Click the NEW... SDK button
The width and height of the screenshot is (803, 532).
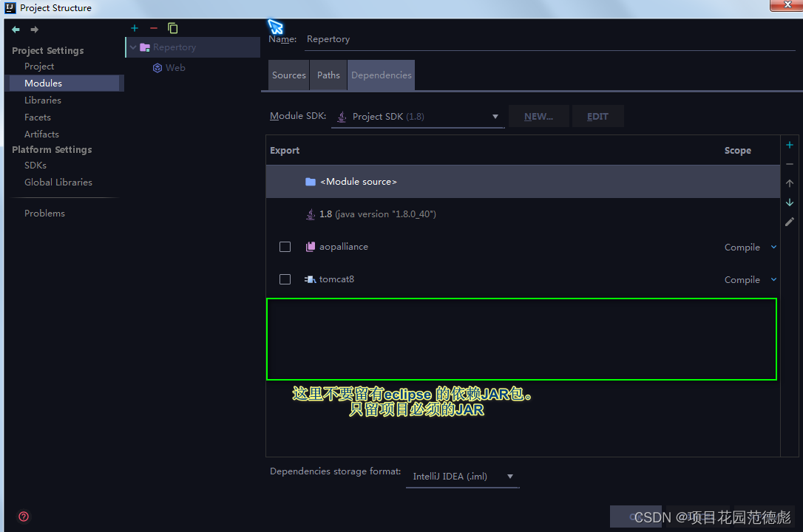point(539,117)
